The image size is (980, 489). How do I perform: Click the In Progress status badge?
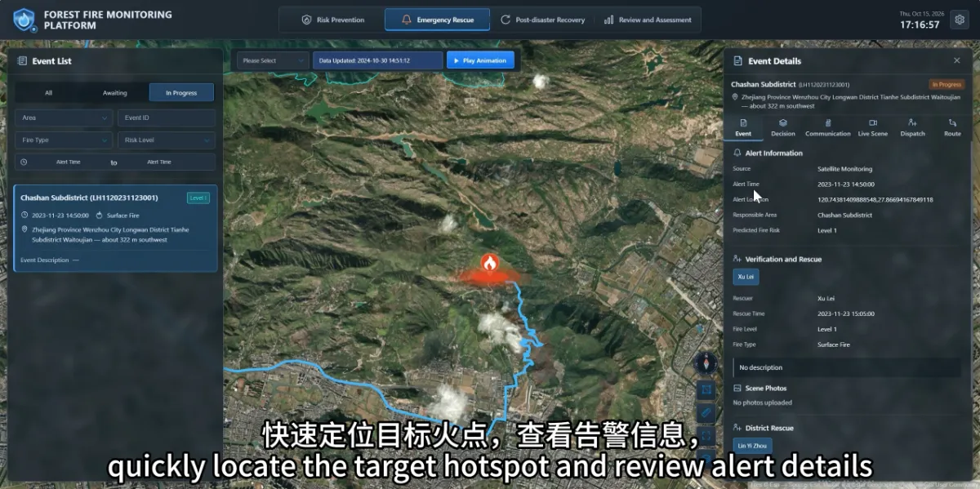[946, 84]
